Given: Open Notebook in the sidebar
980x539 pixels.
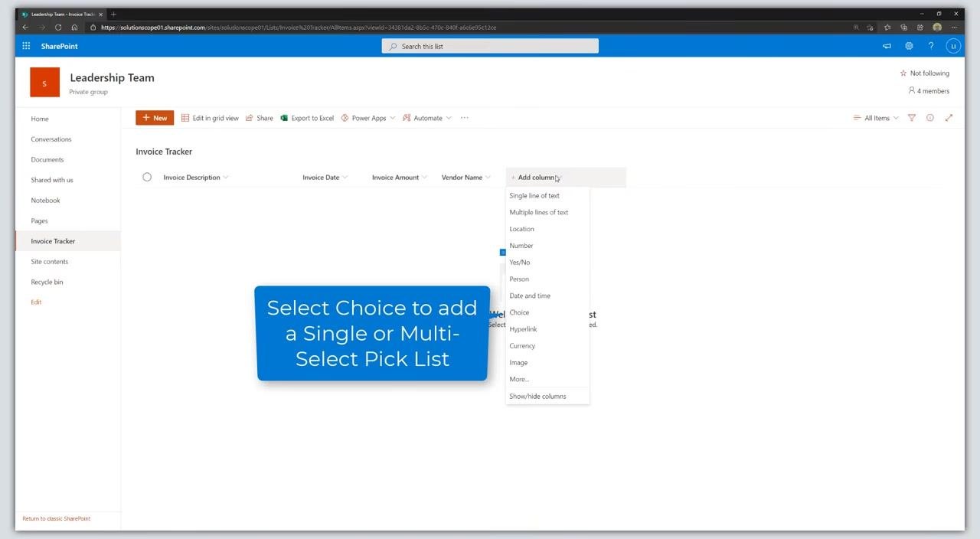Looking at the screenshot, I should coord(45,201).
